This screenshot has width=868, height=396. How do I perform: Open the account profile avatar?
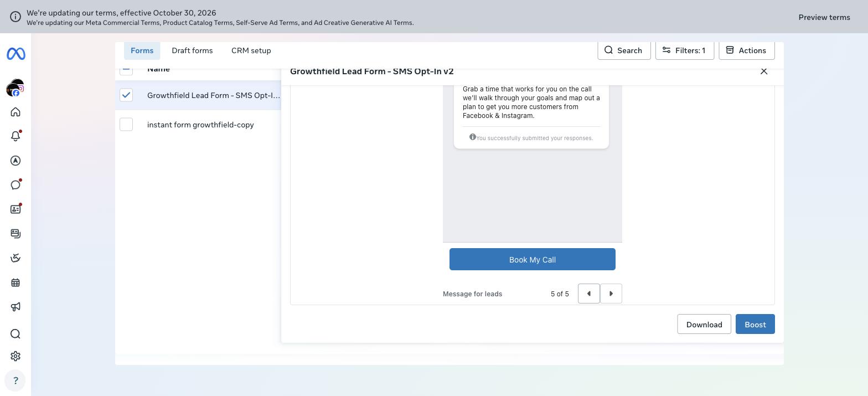15,88
